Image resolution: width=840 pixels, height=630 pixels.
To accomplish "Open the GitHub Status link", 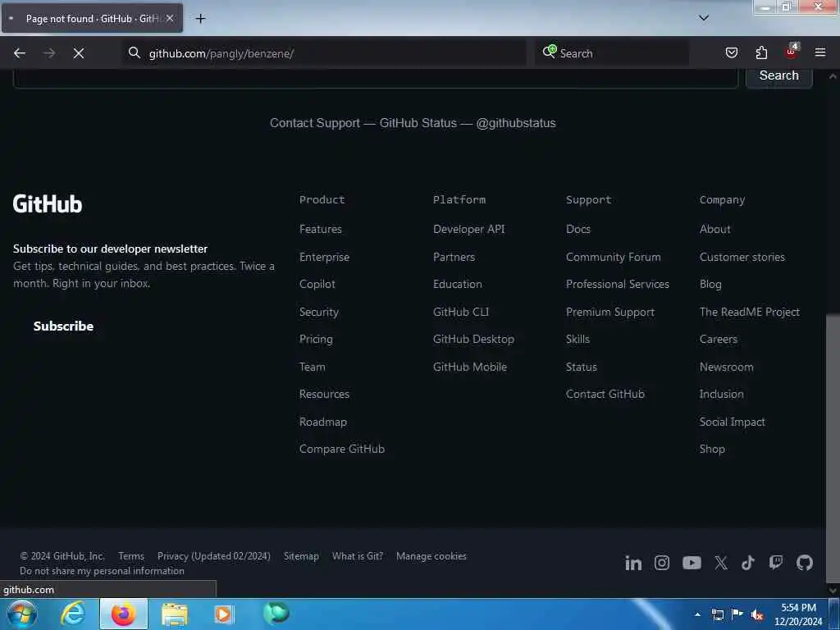I will [418, 123].
